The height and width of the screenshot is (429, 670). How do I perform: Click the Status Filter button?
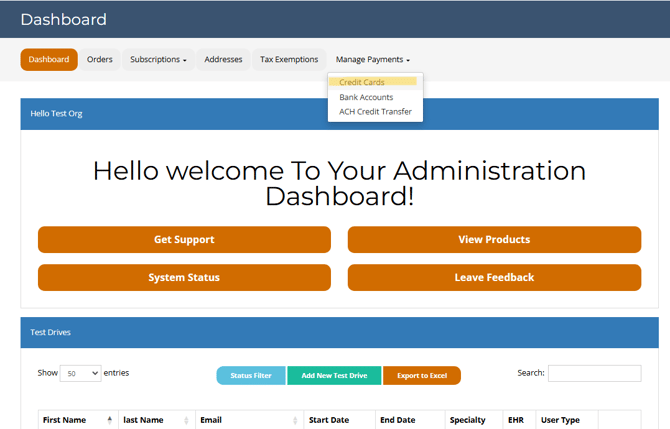(251, 376)
